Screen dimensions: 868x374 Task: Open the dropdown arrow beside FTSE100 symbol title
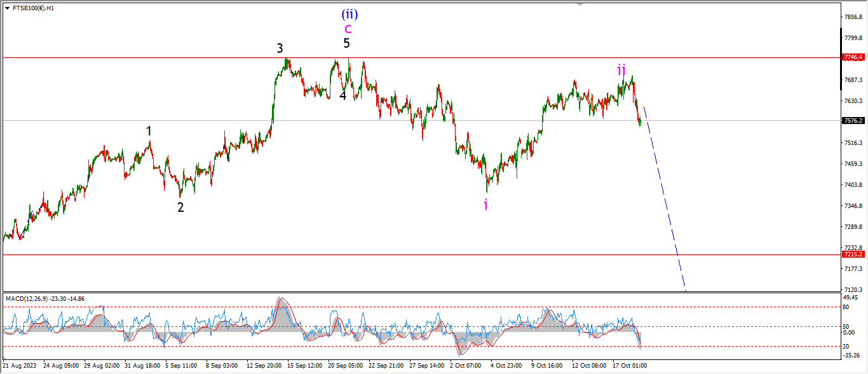7,8
